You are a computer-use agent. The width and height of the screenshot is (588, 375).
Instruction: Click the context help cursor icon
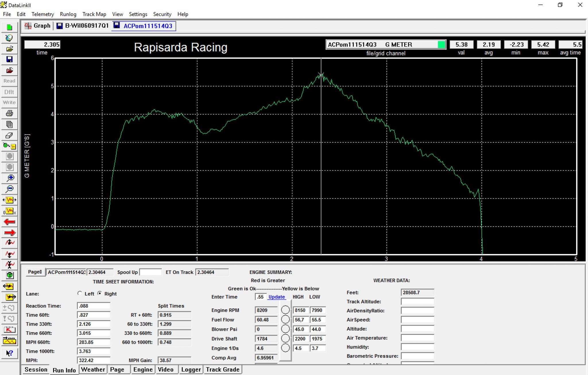coord(9,353)
